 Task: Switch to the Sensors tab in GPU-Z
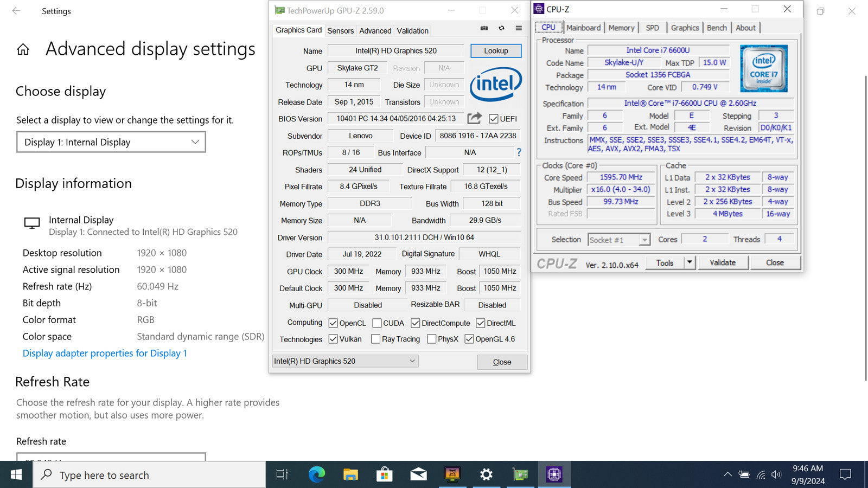click(341, 31)
